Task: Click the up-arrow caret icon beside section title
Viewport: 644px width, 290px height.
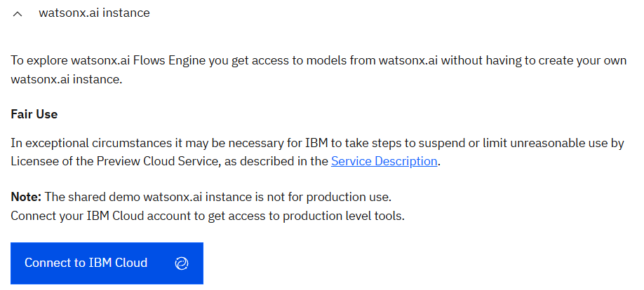Action: click(x=18, y=13)
